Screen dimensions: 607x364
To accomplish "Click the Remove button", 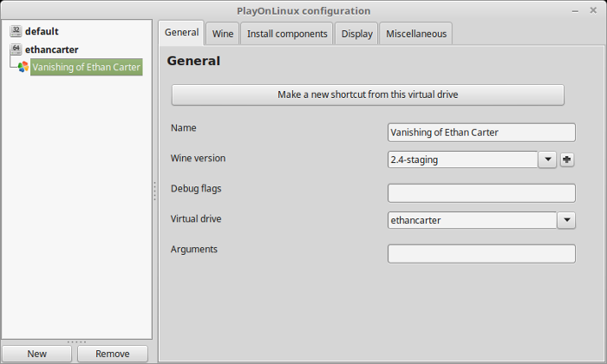I will (113, 354).
